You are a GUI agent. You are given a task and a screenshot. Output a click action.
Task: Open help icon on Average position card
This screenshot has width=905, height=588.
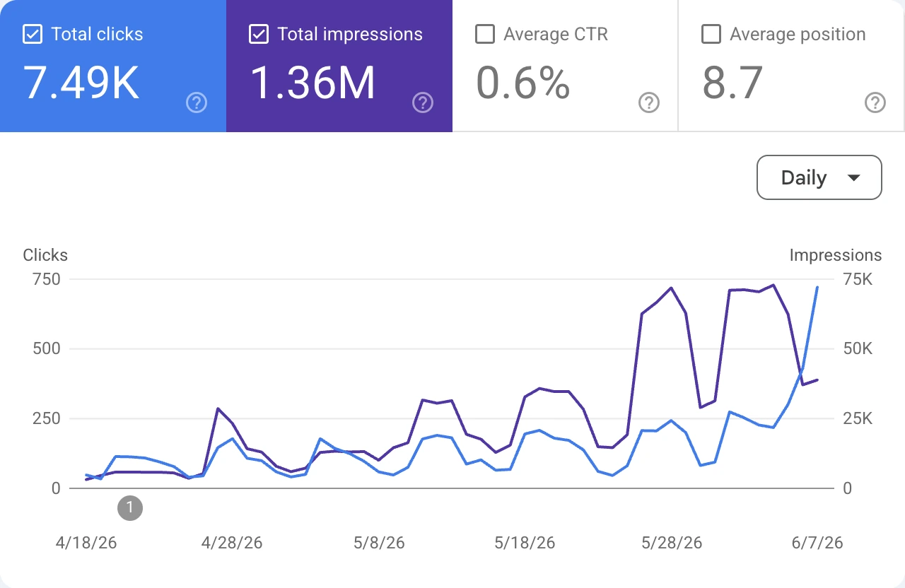(x=875, y=103)
